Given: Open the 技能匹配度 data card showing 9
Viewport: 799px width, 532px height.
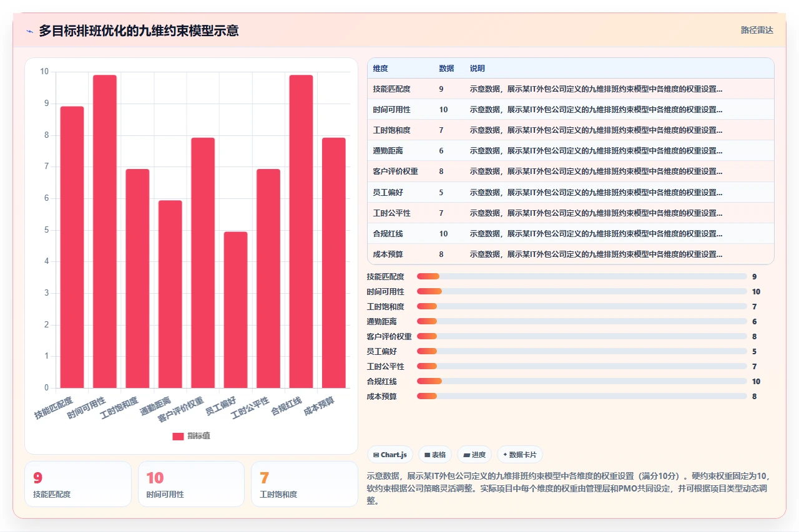Looking at the screenshot, I should [78, 484].
